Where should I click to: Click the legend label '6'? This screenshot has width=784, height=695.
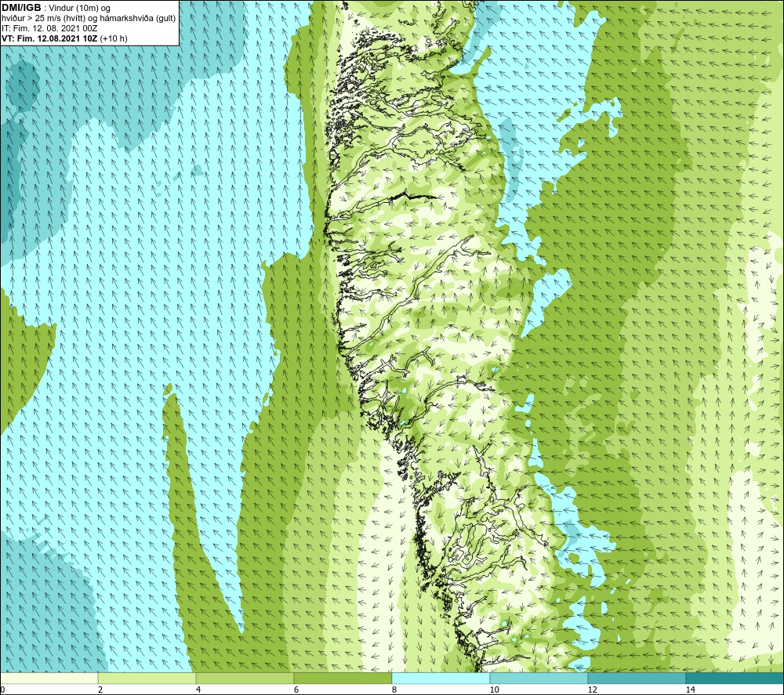point(296,690)
